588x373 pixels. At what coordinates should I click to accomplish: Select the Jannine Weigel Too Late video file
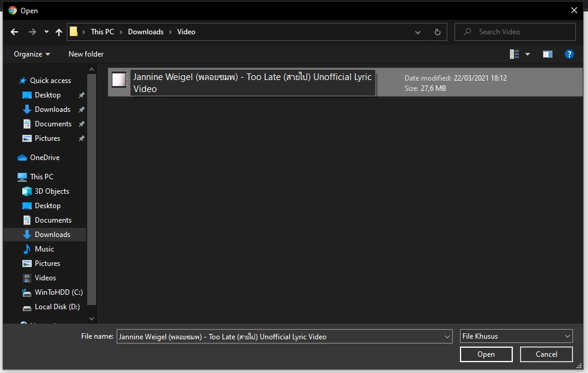coord(345,82)
